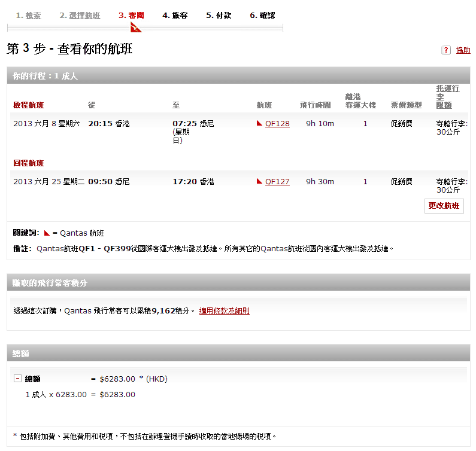Click the Qantas kangaroo marker under step 3
Viewport: 476px width, 451px height.
tap(135, 27)
